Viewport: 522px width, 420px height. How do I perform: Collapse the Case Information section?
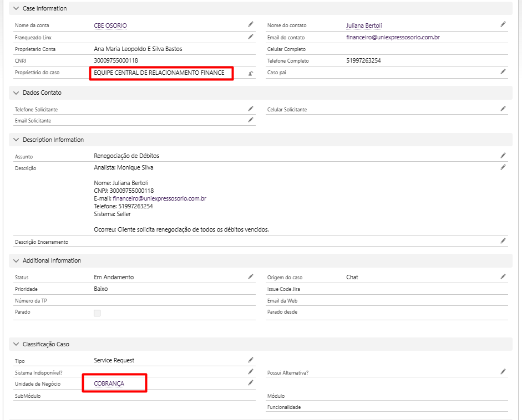16,9
